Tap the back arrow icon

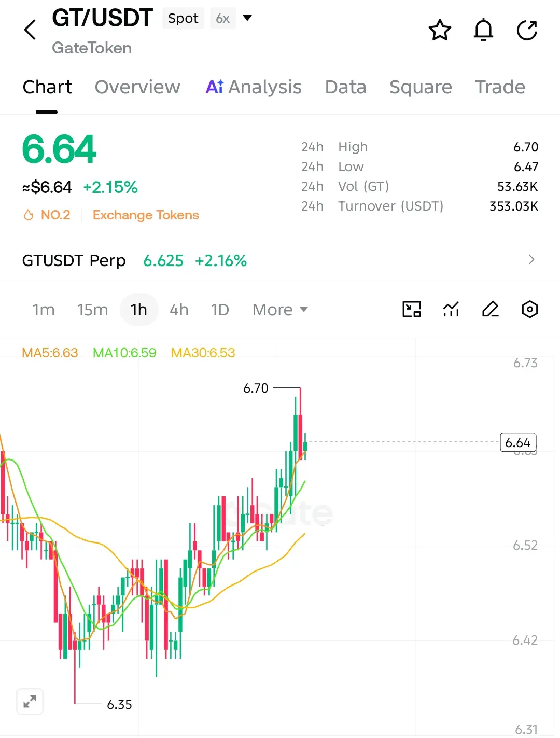pos(30,30)
